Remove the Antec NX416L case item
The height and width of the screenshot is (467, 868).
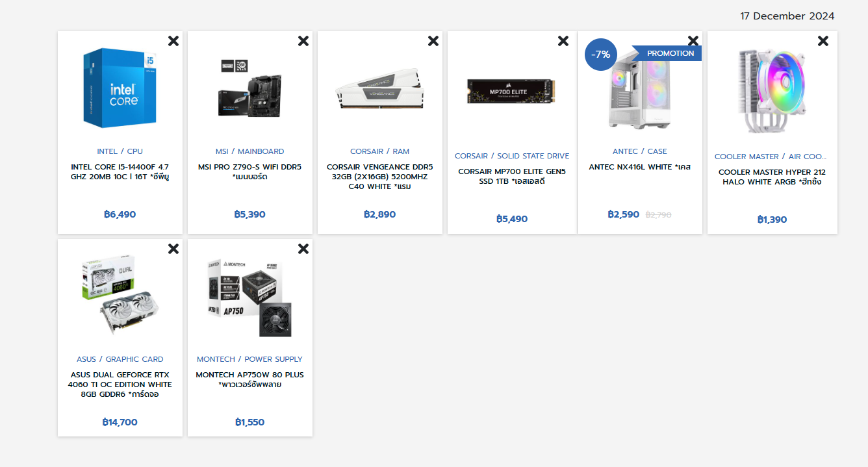click(693, 41)
